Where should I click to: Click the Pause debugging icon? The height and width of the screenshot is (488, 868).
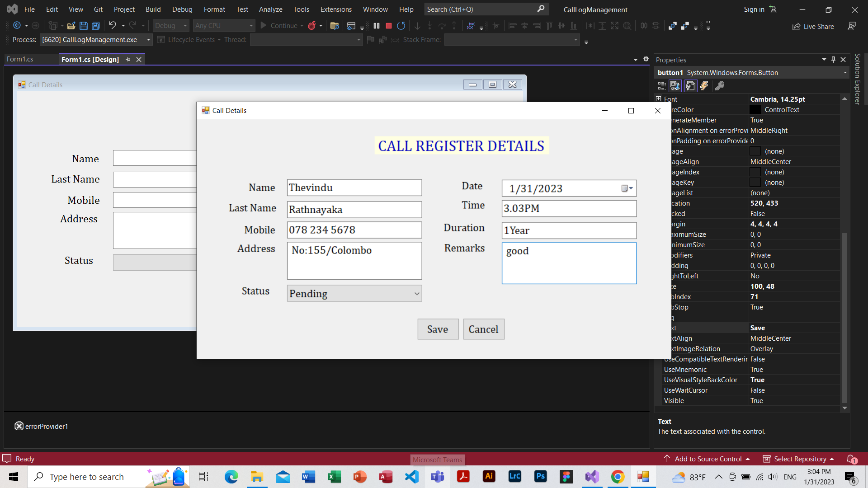[377, 26]
